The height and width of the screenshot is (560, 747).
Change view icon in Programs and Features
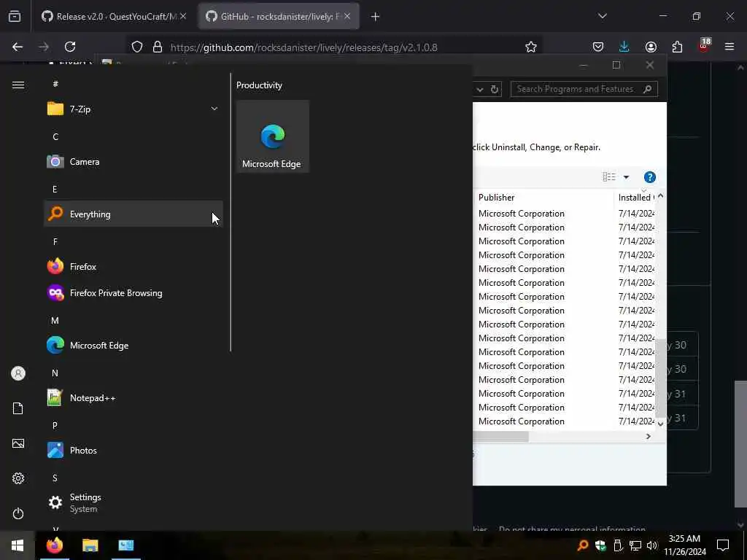pos(609,177)
